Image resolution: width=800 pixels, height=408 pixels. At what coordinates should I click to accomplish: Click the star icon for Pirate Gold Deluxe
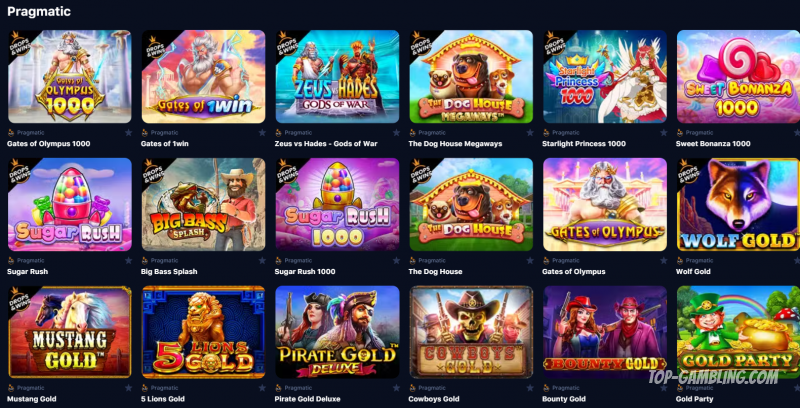396,388
